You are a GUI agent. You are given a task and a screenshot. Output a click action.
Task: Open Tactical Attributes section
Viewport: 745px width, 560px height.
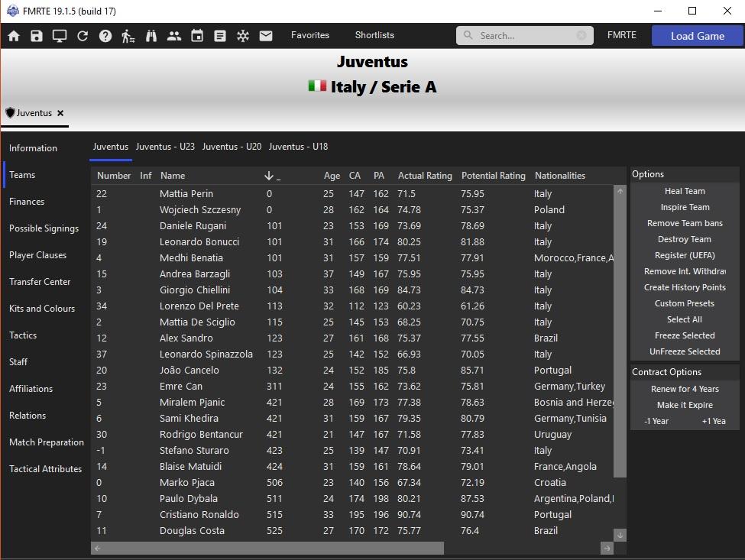pyautogui.click(x=46, y=469)
